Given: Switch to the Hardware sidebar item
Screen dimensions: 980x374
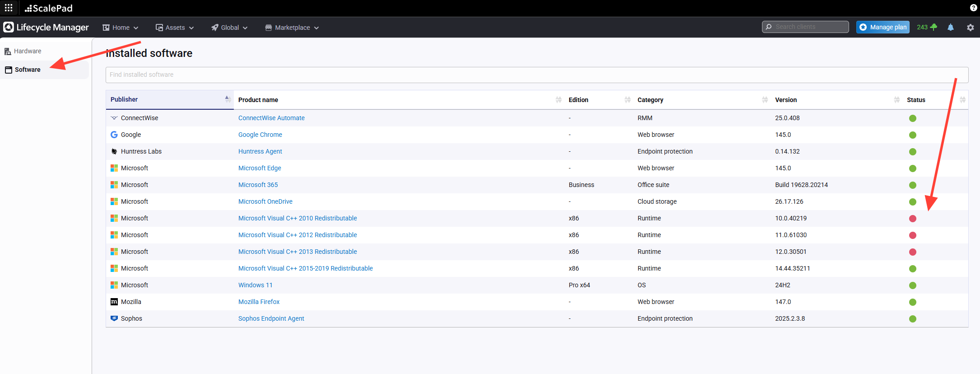Looking at the screenshot, I should [x=28, y=51].
